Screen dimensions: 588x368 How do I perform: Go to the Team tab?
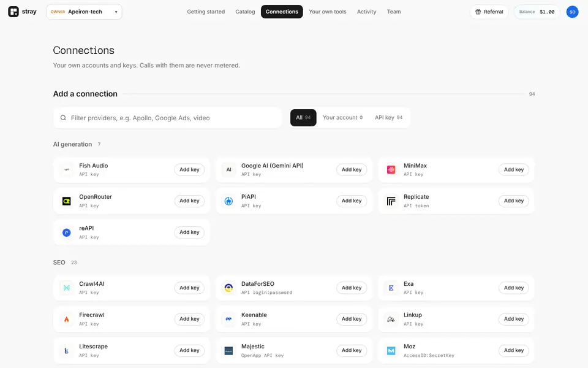click(394, 12)
